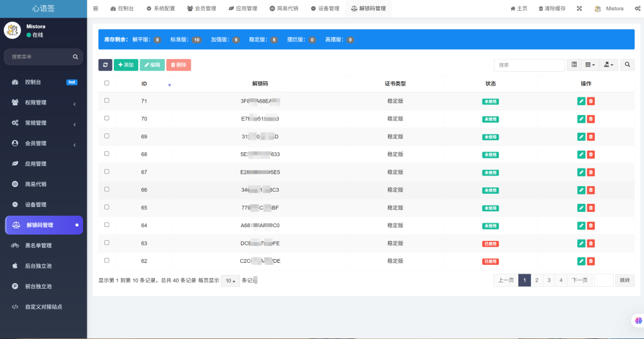The image size is (644, 339).
Task: Click the 编辑 button in toolbar
Action: tap(152, 65)
